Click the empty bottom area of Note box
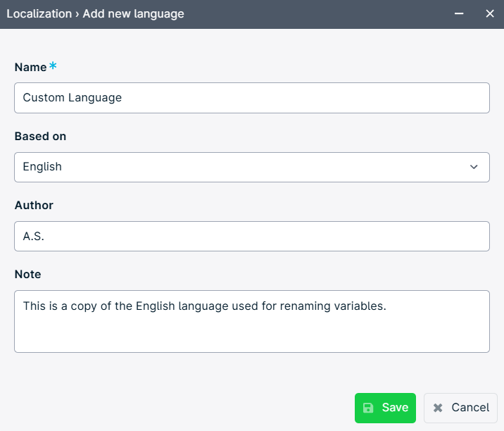 pyautogui.click(x=252, y=335)
